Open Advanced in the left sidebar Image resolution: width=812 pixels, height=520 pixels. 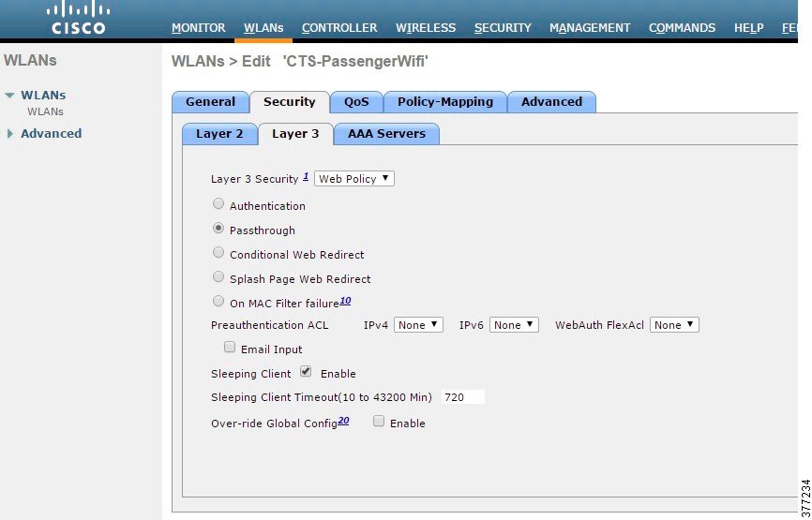52,133
